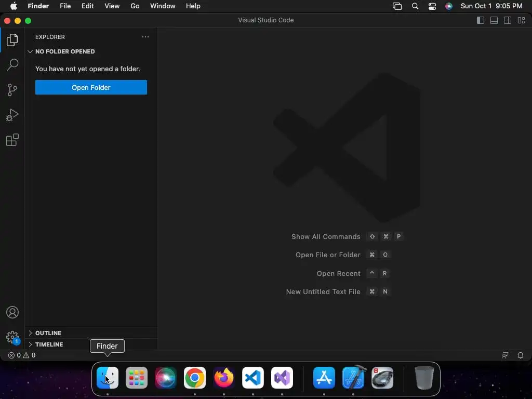
Task: Click the Spotlight search icon in menu bar
Action: coord(415,6)
